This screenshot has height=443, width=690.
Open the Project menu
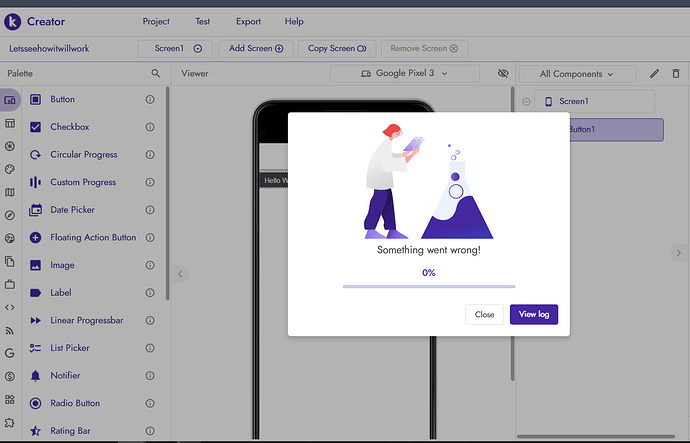tap(156, 21)
